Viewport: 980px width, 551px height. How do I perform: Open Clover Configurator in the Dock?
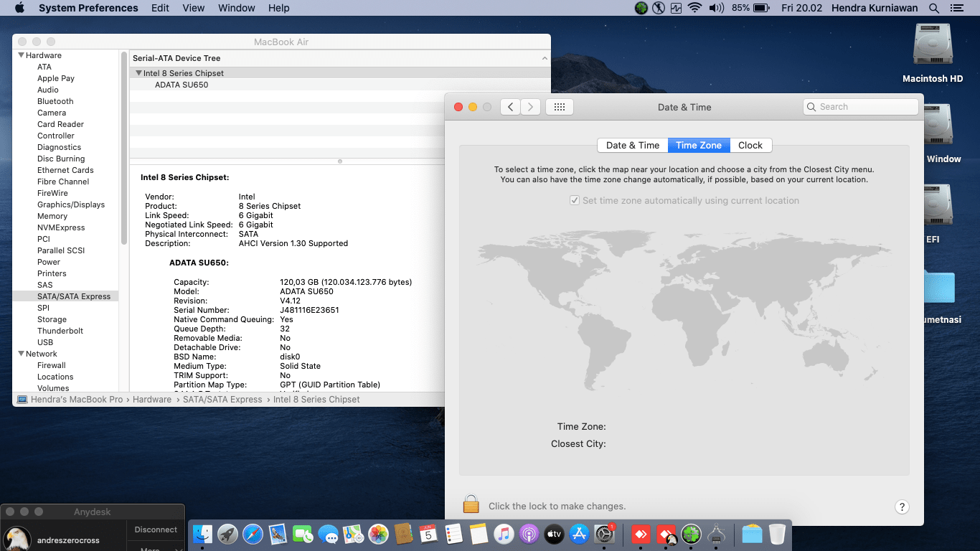691,534
